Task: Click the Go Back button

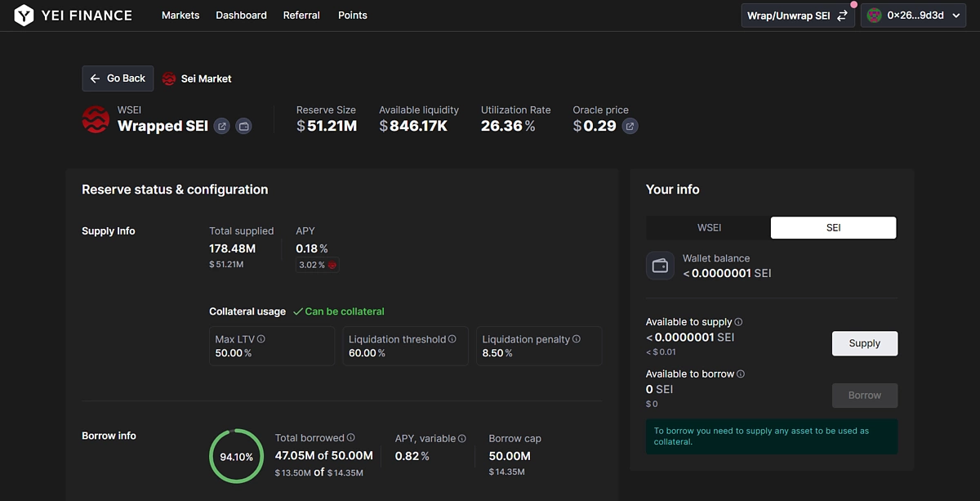Action: click(118, 78)
